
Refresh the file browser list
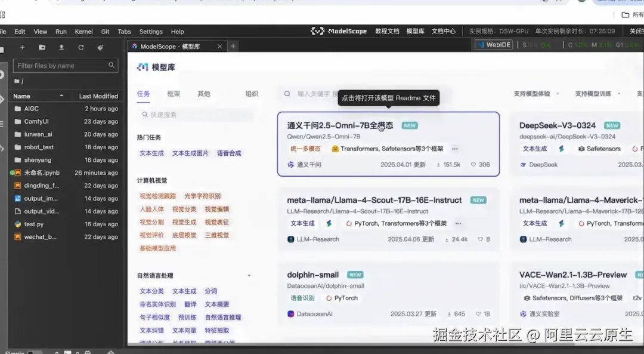click(82, 48)
